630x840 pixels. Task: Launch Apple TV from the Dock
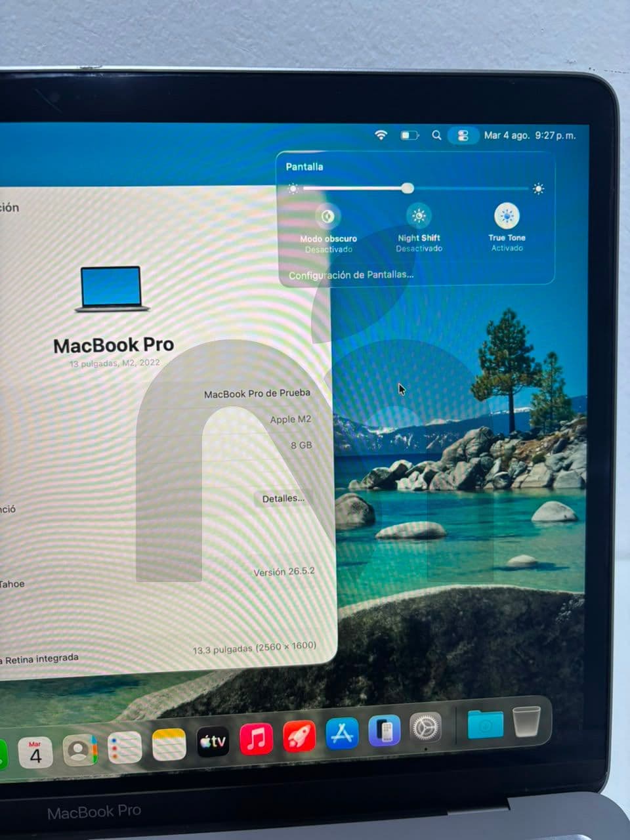(213, 742)
